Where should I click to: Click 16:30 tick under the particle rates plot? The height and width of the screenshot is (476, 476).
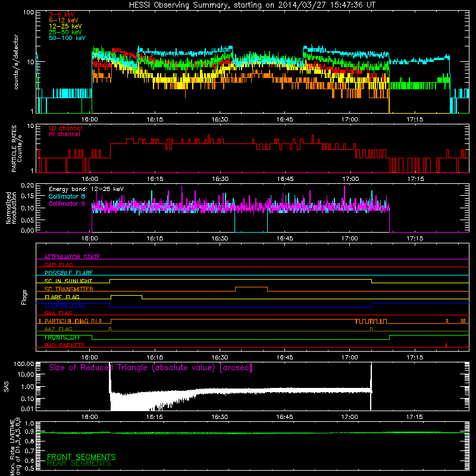click(x=220, y=179)
